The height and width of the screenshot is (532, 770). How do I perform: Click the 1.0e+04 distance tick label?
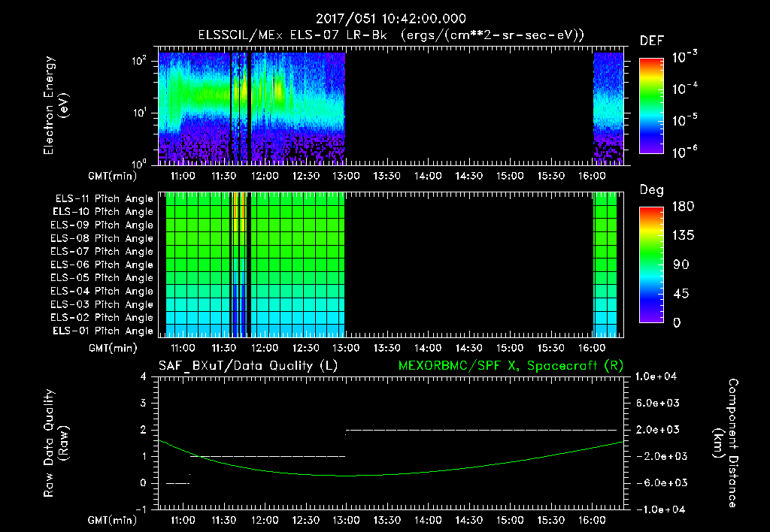point(656,376)
